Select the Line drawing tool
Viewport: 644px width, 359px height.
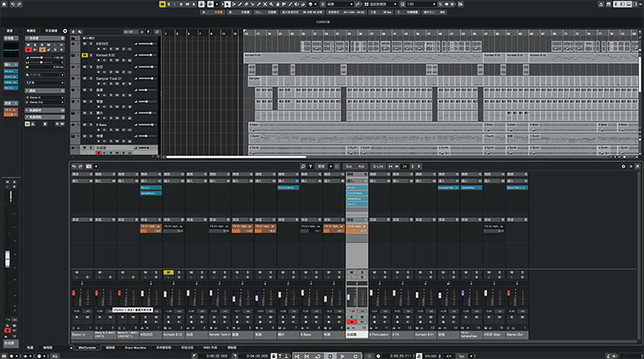coord(291,4)
